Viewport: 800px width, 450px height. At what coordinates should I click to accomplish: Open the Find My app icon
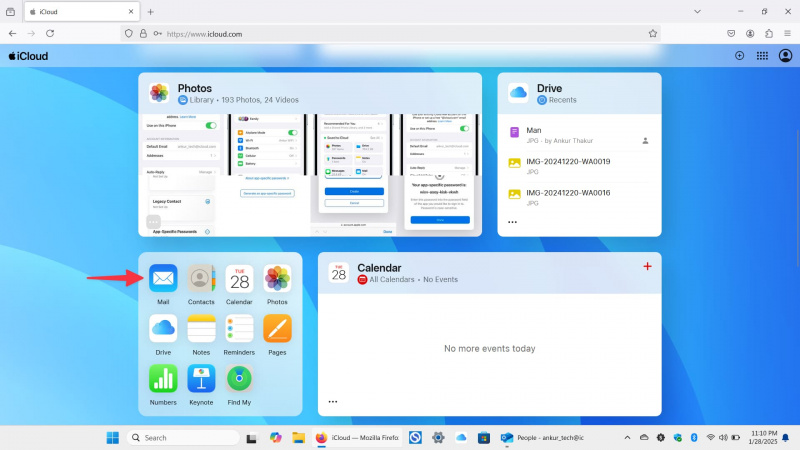(x=239, y=379)
